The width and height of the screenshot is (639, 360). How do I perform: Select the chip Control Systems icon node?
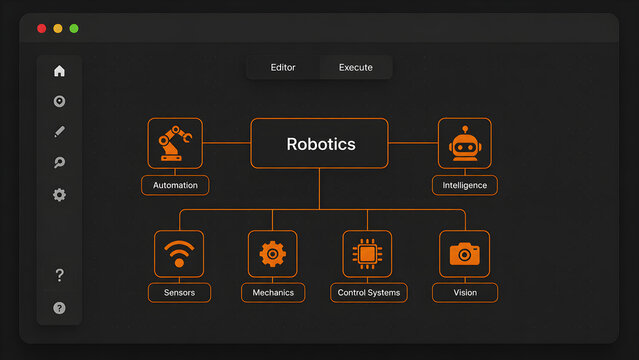pos(367,254)
